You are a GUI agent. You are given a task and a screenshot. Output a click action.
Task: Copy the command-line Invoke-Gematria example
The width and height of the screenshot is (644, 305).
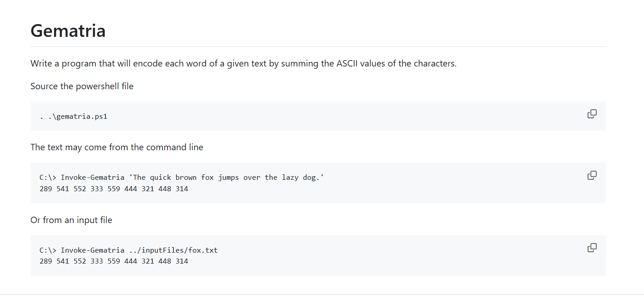point(592,175)
